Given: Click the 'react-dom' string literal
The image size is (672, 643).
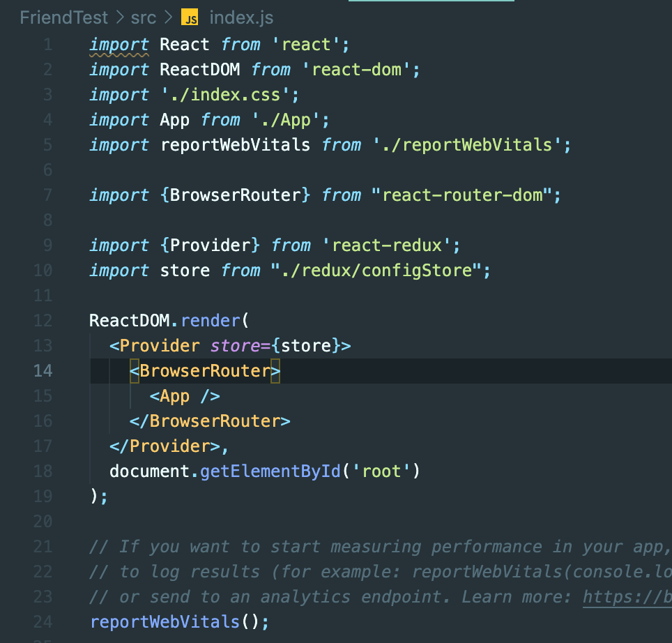Looking at the screenshot, I should pyautogui.click(x=357, y=70).
